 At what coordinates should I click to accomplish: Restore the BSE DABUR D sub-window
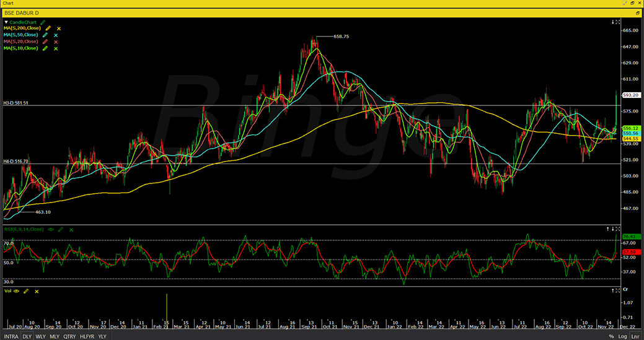point(638,13)
